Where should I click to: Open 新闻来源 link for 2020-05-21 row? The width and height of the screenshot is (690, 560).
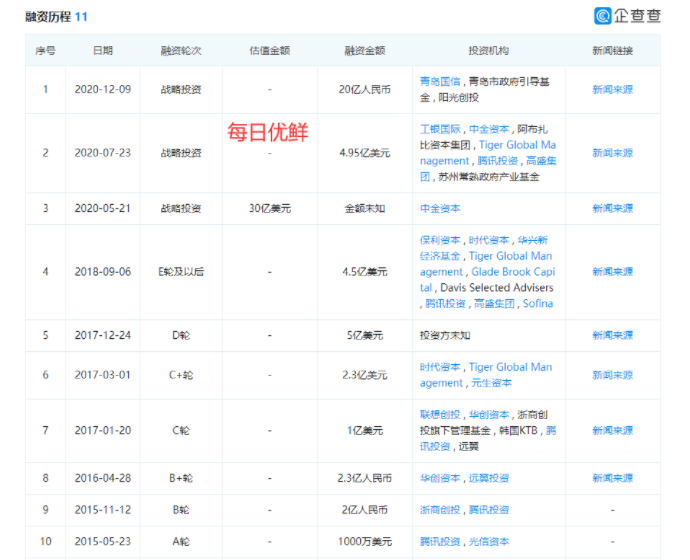613,208
